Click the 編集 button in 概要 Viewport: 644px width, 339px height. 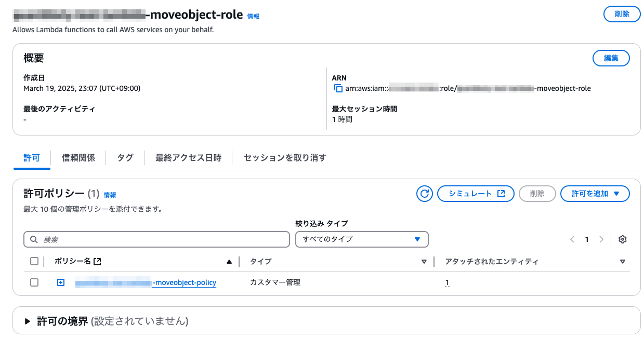[x=611, y=58]
